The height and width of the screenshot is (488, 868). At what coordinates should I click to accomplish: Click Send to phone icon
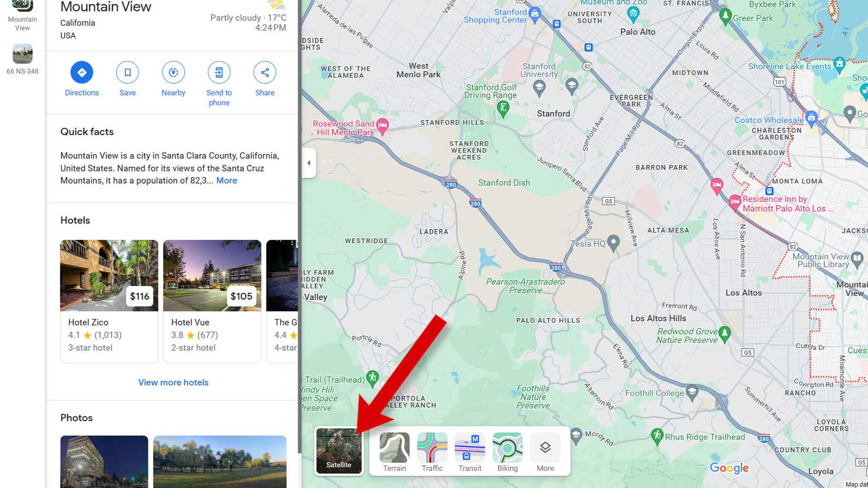coord(219,73)
